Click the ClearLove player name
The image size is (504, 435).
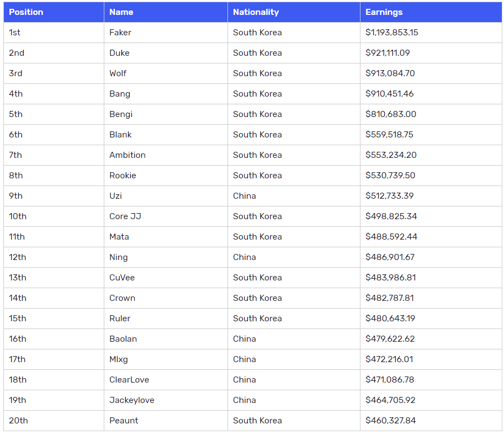click(129, 380)
